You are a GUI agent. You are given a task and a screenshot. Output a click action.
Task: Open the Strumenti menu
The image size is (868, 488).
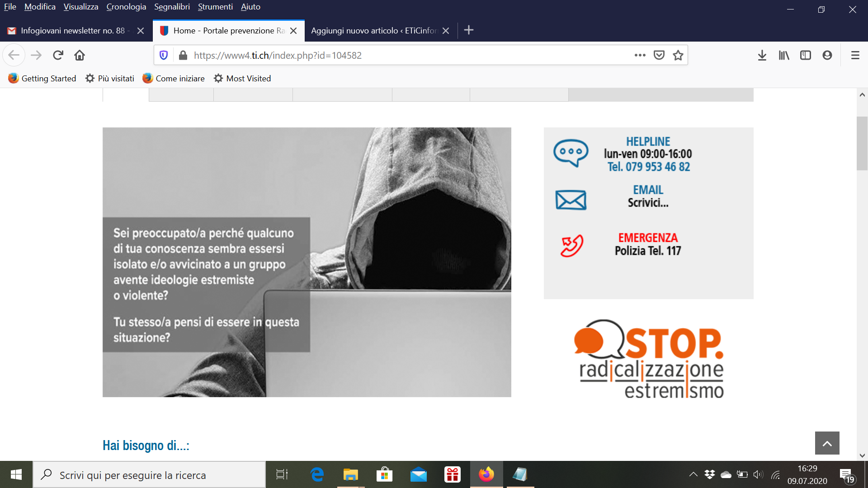(x=215, y=7)
